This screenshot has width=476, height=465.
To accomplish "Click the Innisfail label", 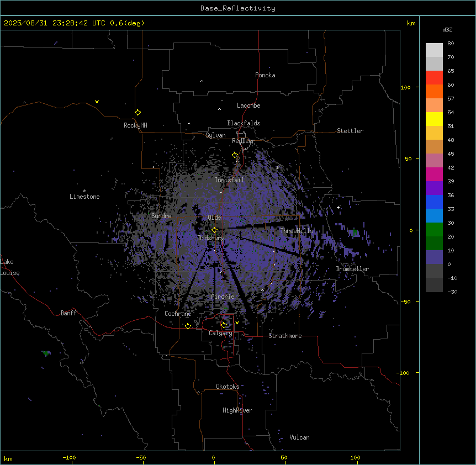I will 229,180.
